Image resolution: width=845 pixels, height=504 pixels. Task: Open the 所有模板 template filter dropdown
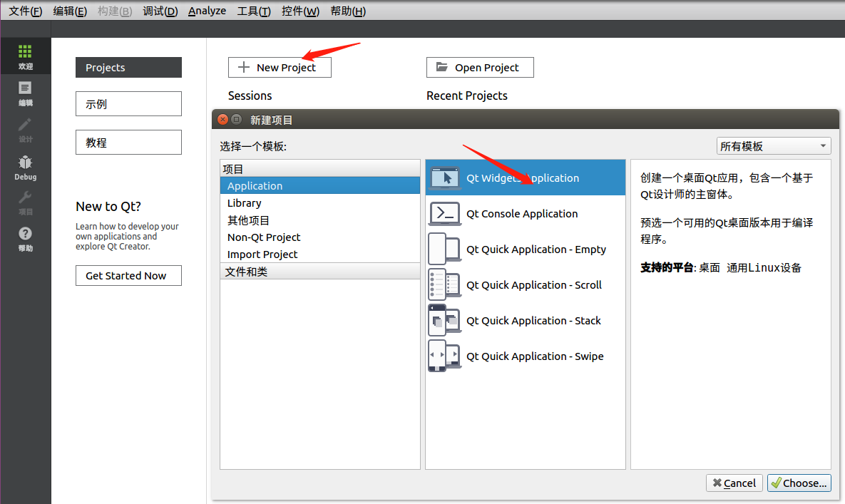(x=773, y=146)
